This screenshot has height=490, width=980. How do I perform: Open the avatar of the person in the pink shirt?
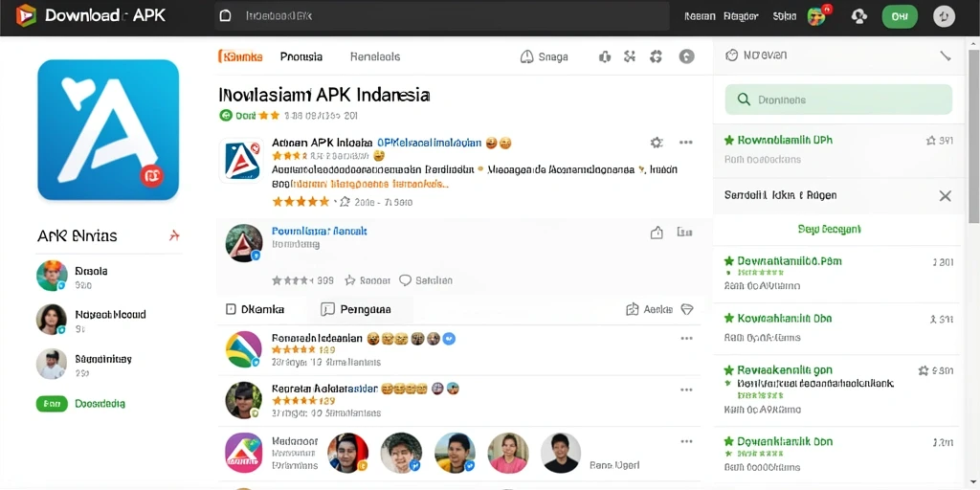click(x=508, y=453)
